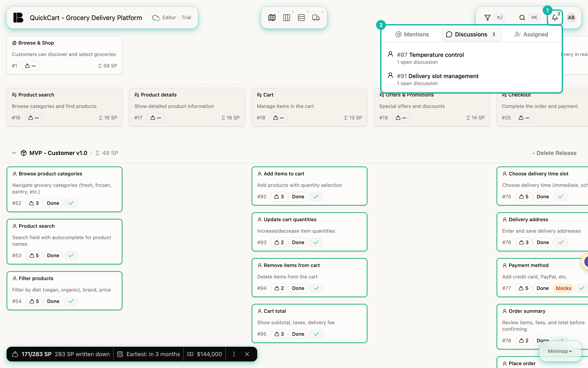Open Done status on Product search #53

53,256
